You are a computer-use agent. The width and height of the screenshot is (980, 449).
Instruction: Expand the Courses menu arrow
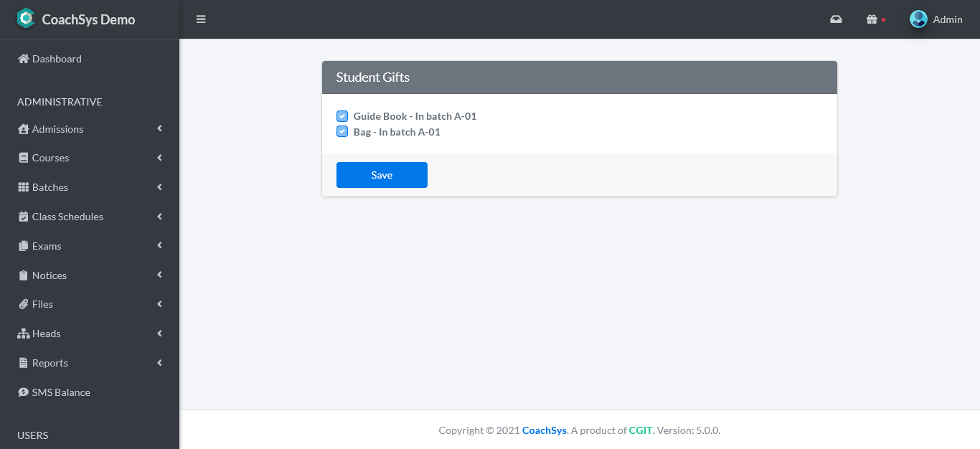click(x=159, y=157)
